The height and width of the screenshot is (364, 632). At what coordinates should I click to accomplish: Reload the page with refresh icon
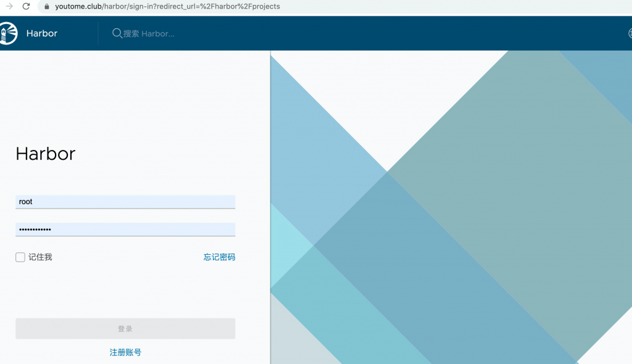point(26,6)
